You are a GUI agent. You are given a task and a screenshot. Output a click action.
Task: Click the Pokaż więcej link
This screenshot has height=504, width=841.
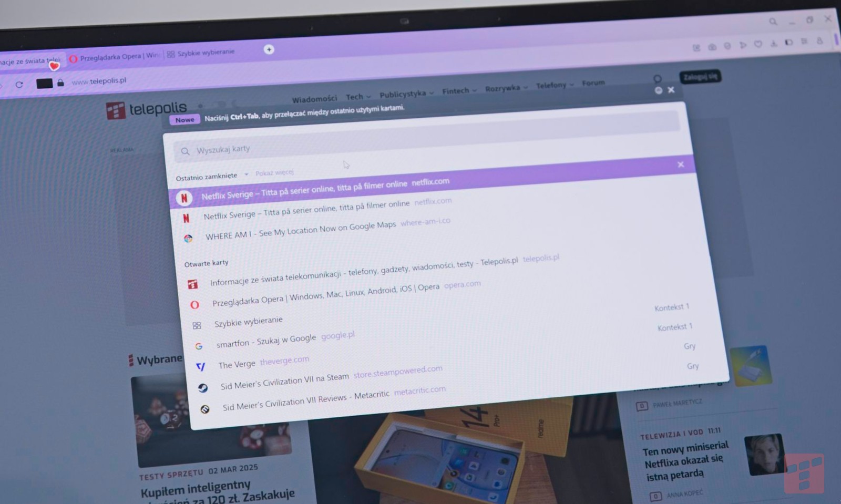[274, 172]
